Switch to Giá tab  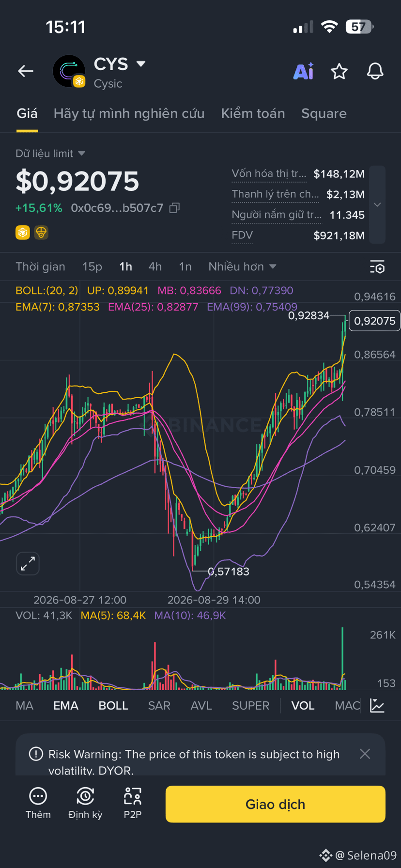(x=27, y=113)
